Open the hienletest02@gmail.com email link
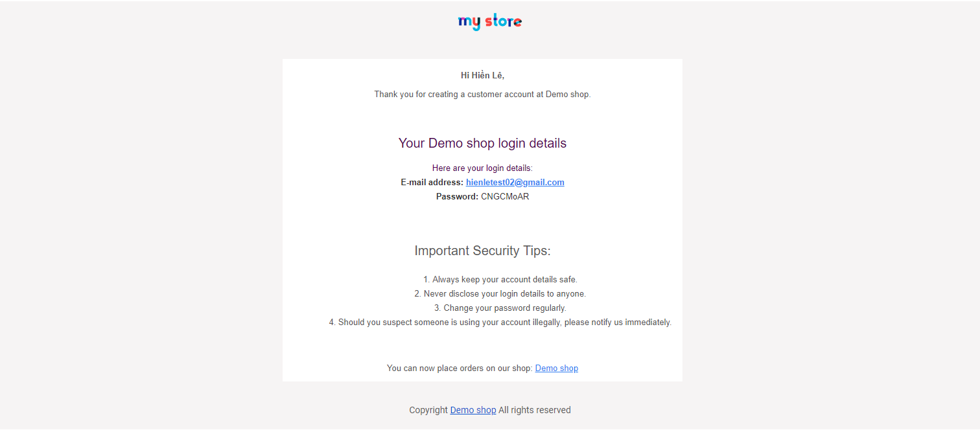 (515, 183)
